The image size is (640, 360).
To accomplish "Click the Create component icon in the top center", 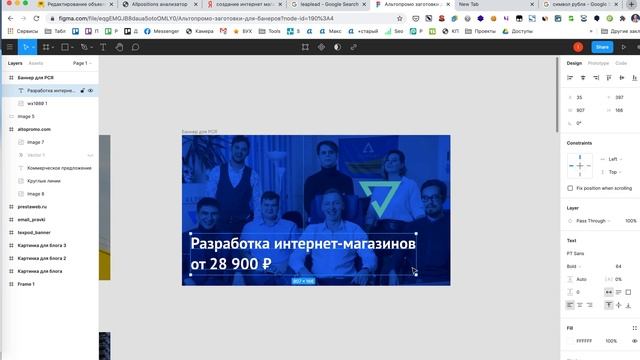I will (x=321, y=47).
